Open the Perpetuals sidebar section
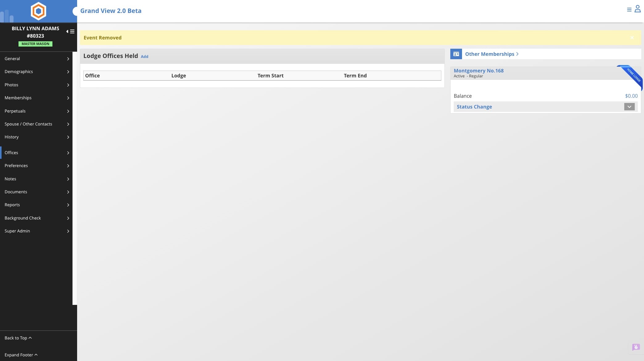 pyautogui.click(x=36, y=111)
